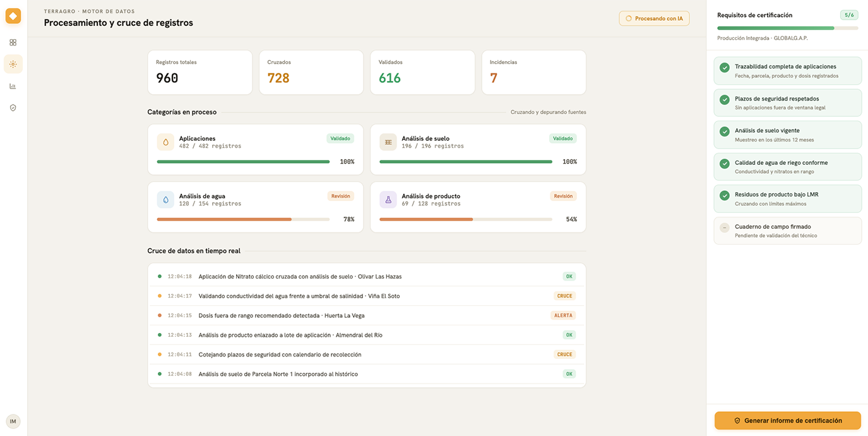The image size is (868, 436).
Task: Click the Terragro logo icon
Action: (x=13, y=16)
